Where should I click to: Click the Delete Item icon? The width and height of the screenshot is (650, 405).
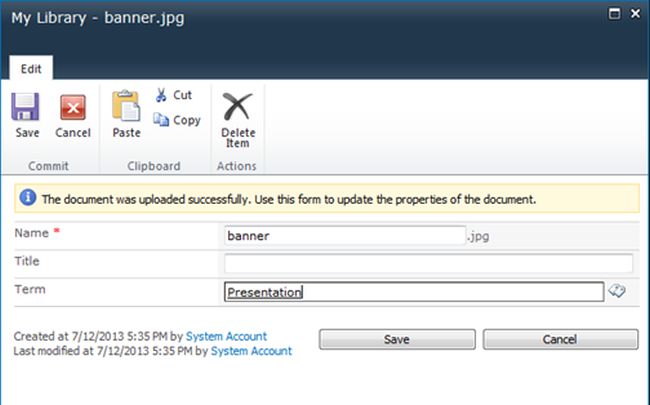(237, 107)
